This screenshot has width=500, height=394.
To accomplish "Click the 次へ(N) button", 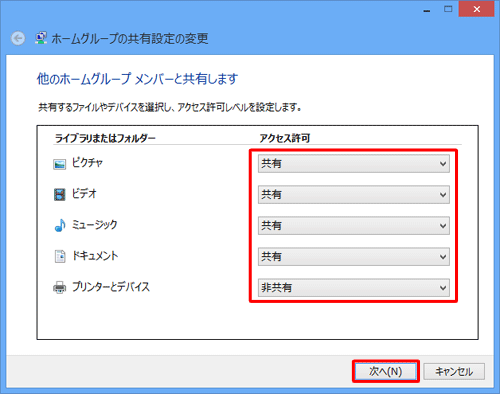I will [386, 371].
